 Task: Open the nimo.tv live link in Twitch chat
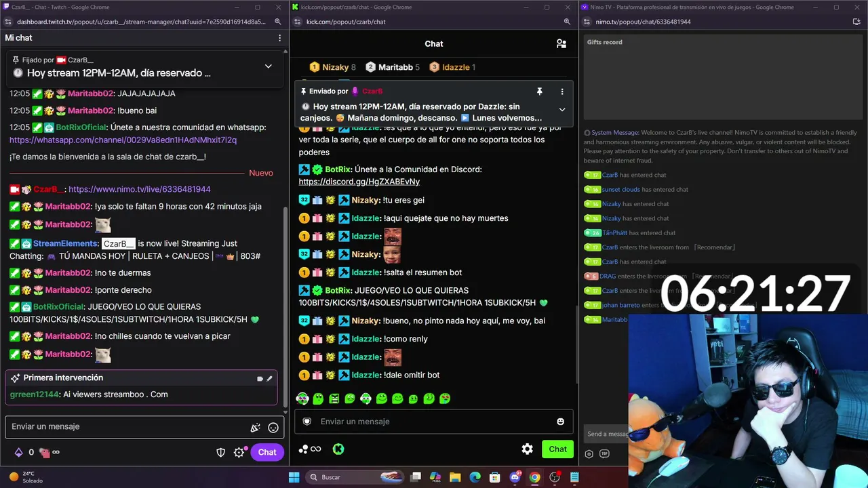(x=139, y=189)
